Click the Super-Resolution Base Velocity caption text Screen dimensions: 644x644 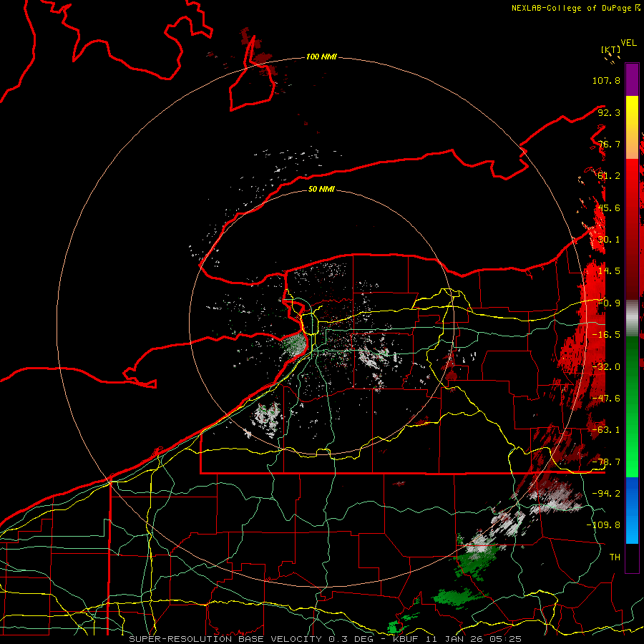click(x=325, y=639)
